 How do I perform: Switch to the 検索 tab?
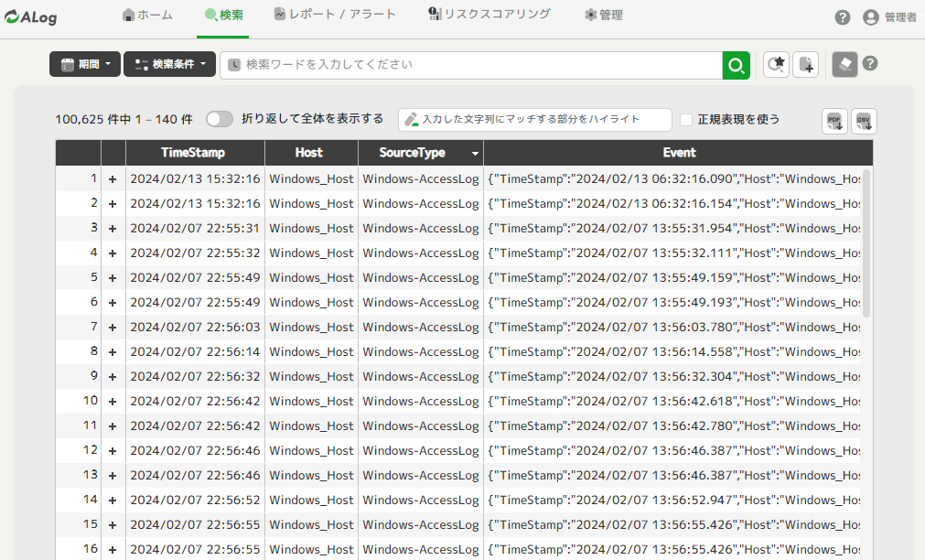(x=223, y=15)
